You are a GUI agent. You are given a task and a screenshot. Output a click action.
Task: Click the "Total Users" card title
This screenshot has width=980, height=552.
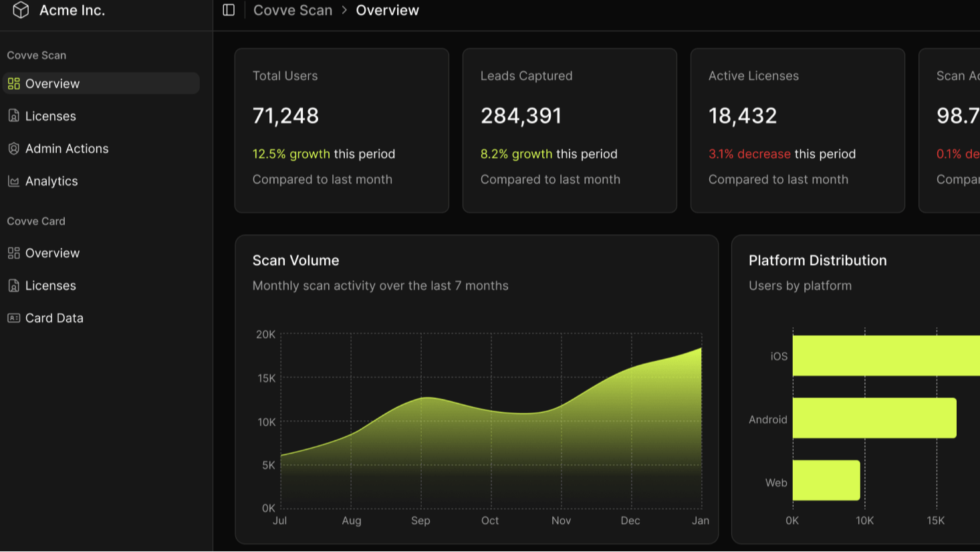285,76
